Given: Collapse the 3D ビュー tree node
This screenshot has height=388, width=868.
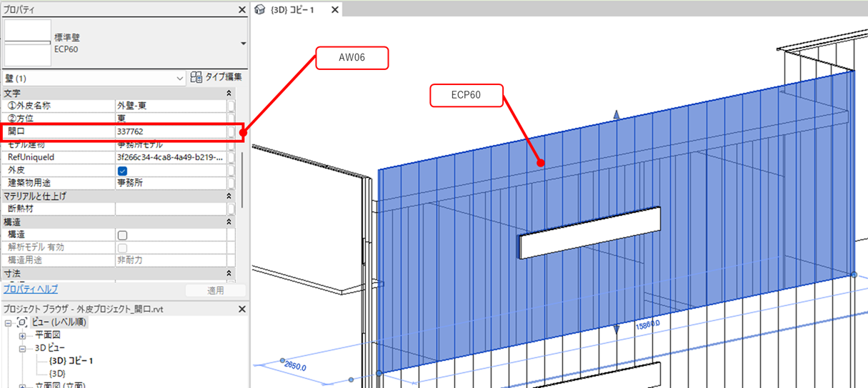Looking at the screenshot, I should pos(22,348).
